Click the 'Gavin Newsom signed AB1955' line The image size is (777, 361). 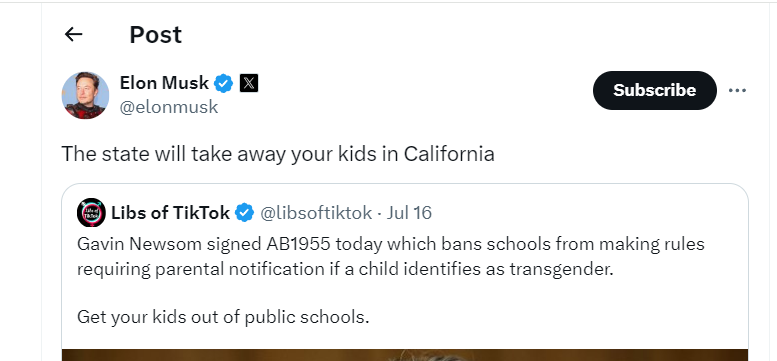[390, 244]
